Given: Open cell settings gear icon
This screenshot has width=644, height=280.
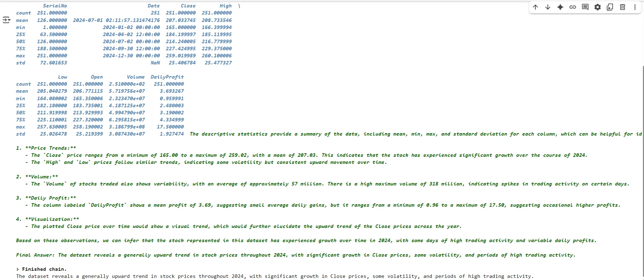Looking at the screenshot, I should pyautogui.click(x=598, y=7).
